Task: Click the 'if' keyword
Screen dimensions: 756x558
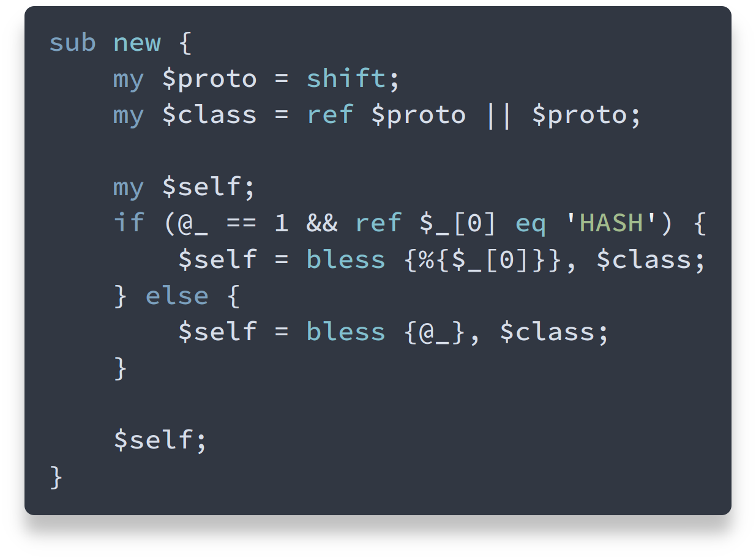Action: point(129,223)
